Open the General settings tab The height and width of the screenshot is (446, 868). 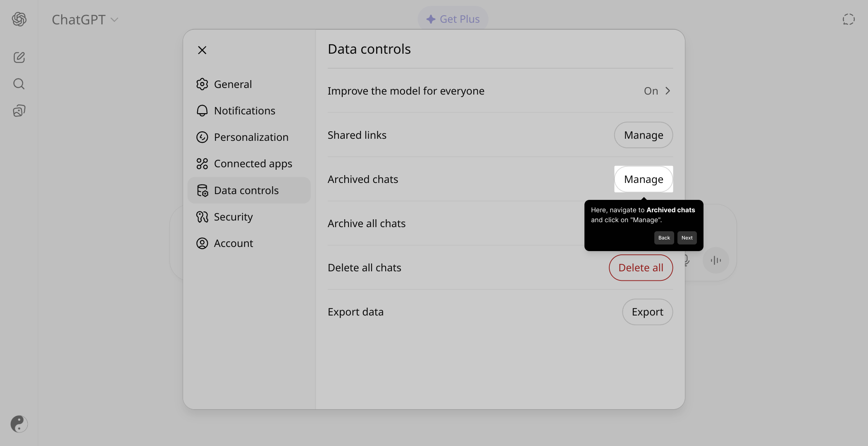[249, 84]
